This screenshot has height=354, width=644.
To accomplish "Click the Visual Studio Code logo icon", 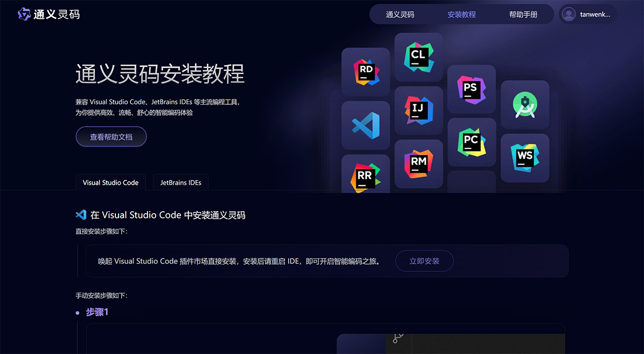I will coord(365,125).
